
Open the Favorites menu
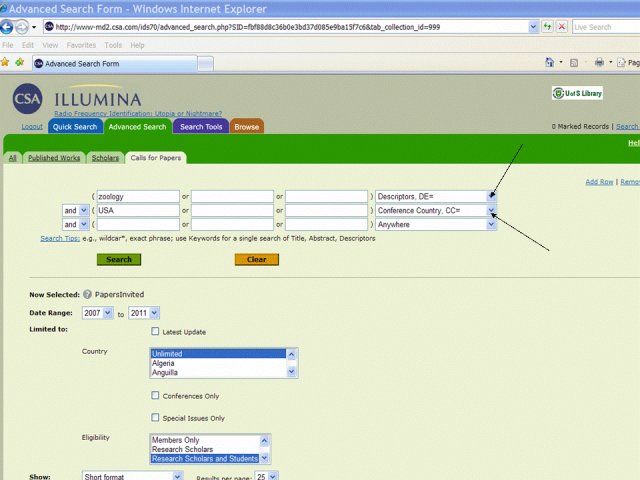(81, 45)
